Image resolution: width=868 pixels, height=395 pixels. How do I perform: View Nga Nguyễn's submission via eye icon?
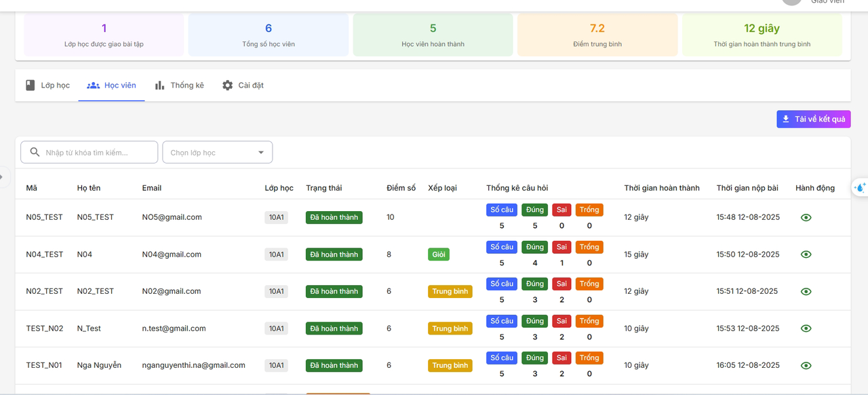coord(806,365)
